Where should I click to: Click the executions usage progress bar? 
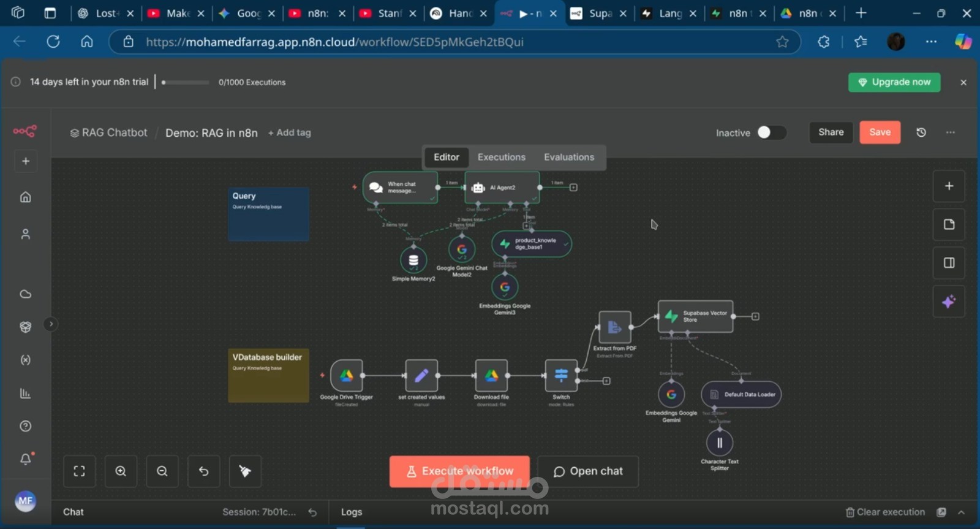(x=186, y=82)
